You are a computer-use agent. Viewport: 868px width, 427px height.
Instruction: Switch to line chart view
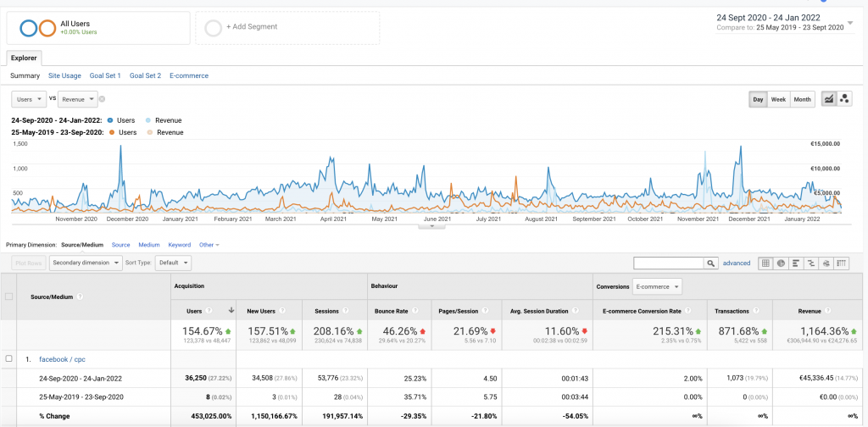coord(827,99)
